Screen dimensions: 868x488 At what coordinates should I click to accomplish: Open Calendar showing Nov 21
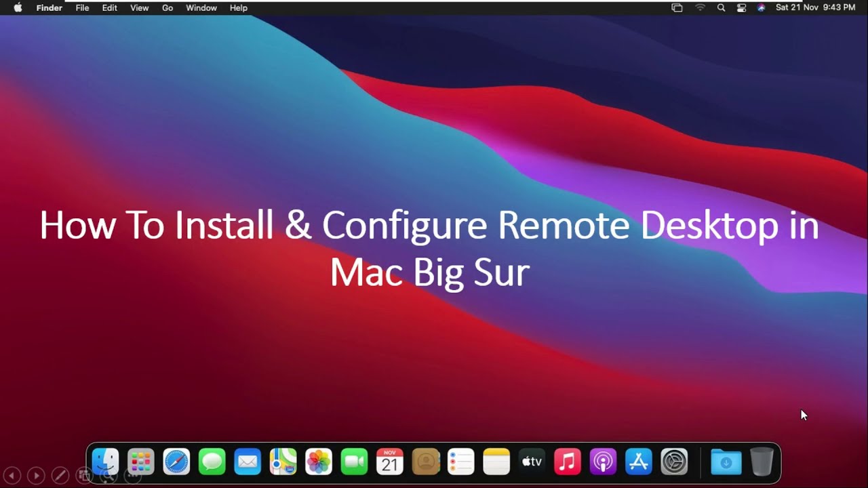(x=390, y=462)
